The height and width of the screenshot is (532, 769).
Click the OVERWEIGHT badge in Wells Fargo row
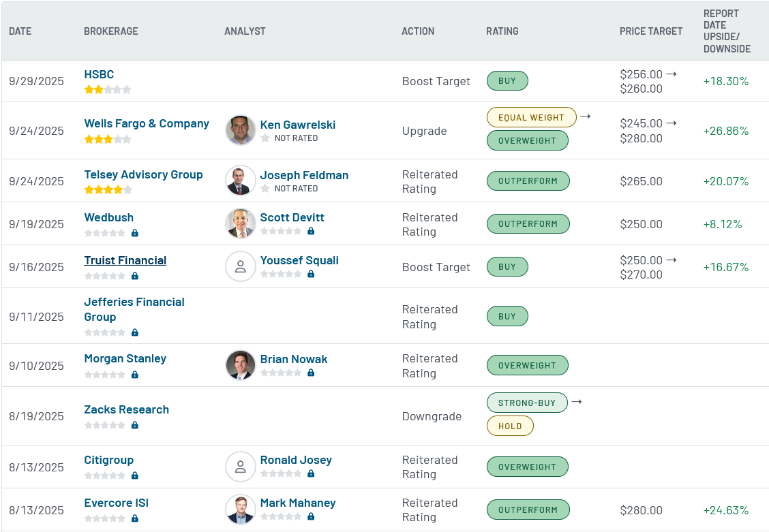[x=527, y=140]
